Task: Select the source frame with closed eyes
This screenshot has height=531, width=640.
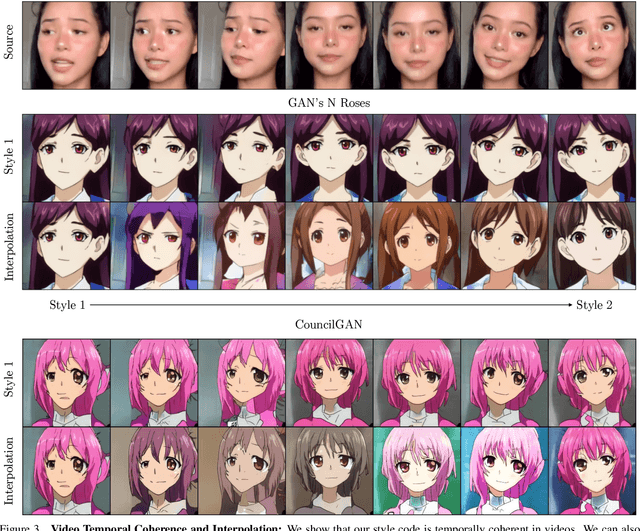Action: coord(329,45)
